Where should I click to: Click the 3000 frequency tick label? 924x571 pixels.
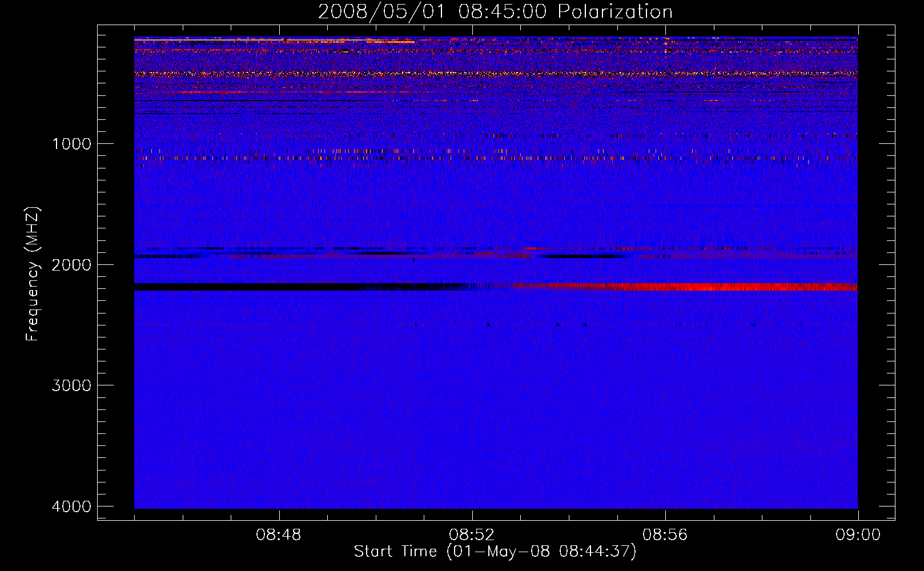pos(72,385)
